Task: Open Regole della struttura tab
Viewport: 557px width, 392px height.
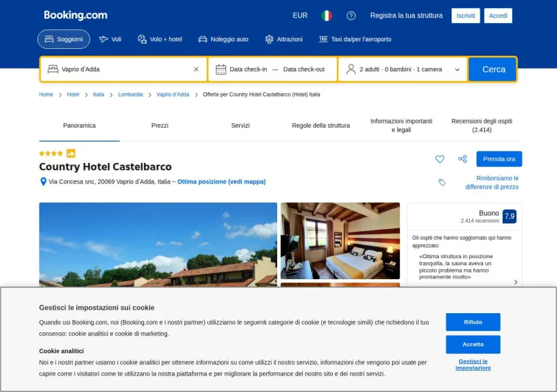Action: (321, 126)
